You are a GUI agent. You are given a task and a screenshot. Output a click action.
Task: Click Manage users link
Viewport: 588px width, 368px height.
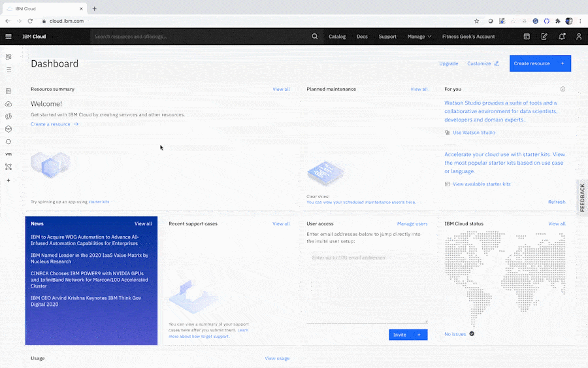click(x=412, y=224)
